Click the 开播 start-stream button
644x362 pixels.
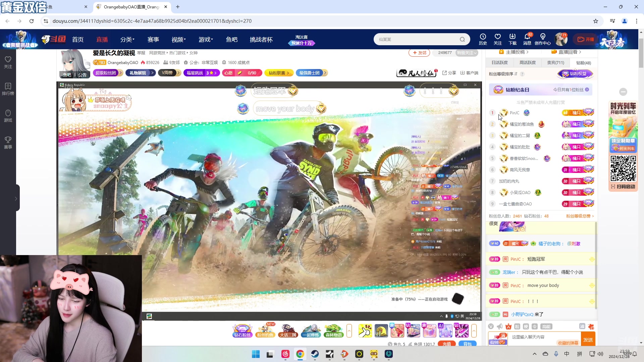point(586,39)
